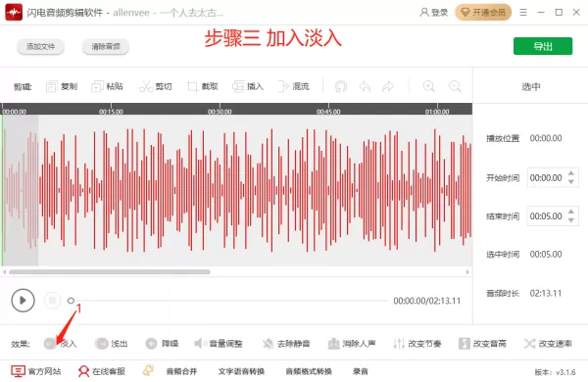Image resolution: width=588 pixels, height=382 pixels.
Task: Apply the Fade In (淡入) effect
Action: point(60,344)
